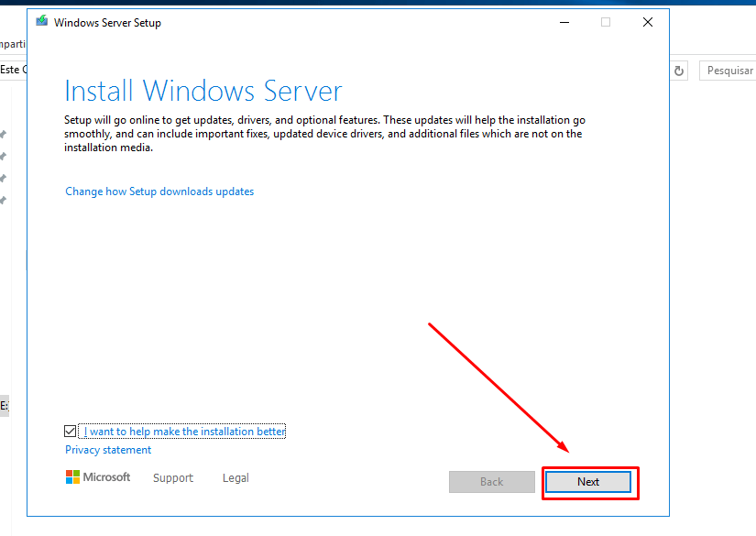Open the Privacy statement link
Screen dimensions: 756x536
click(108, 450)
